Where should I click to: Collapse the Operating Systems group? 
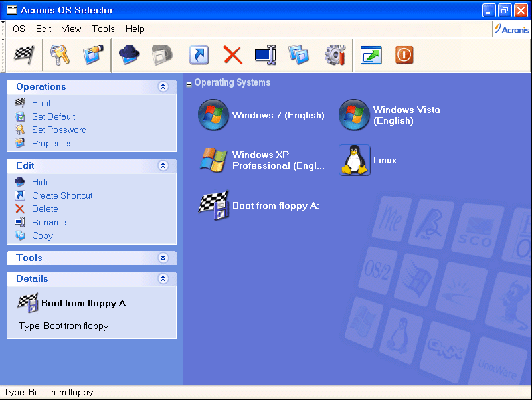(189, 84)
